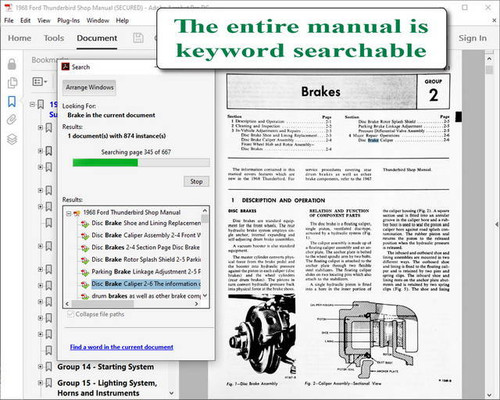Image resolution: width=500 pixels, height=400 pixels.
Task: Click the Arrange Windows button
Action: [x=89, y=87]
